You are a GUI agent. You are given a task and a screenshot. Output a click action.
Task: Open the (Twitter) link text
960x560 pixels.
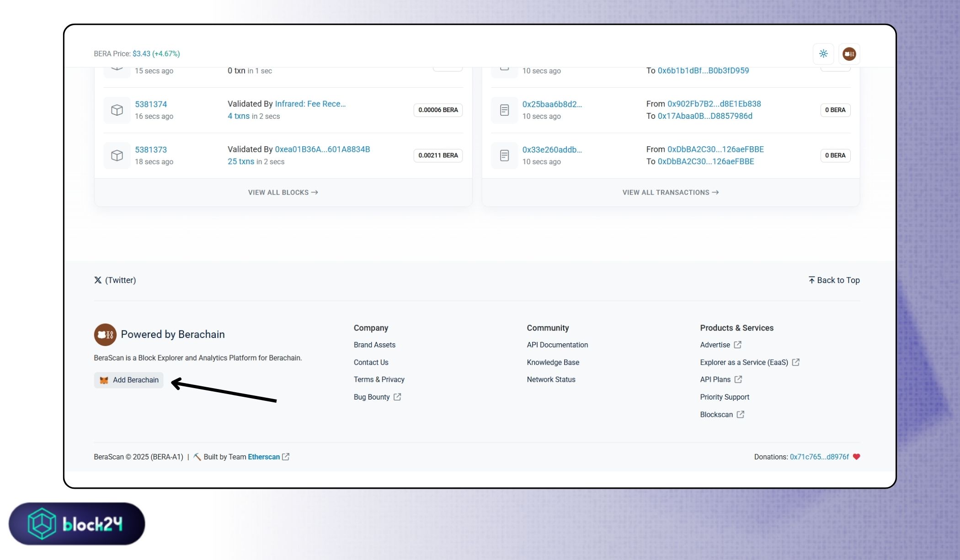click(x=120, y=280)
